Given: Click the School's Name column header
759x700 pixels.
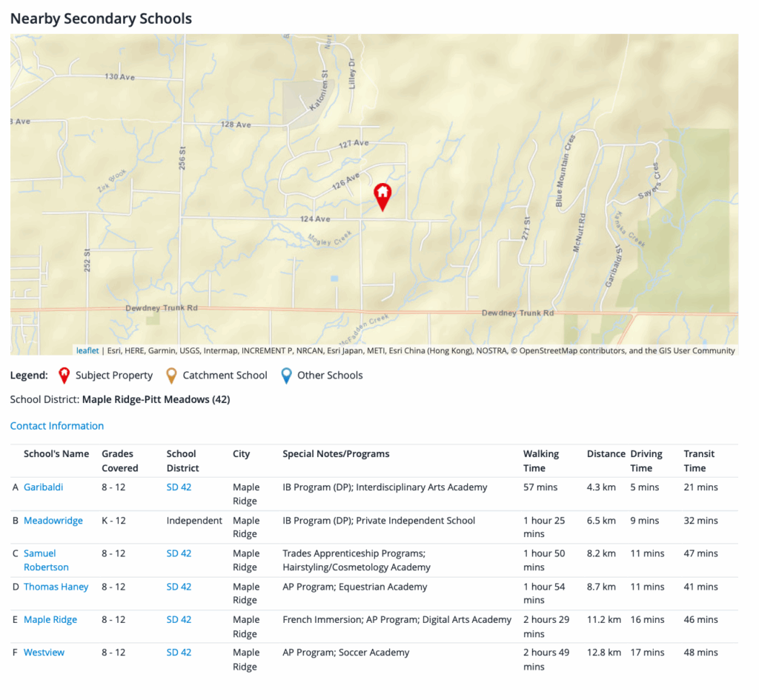Looking at the screenshot, I should point(56,454).
